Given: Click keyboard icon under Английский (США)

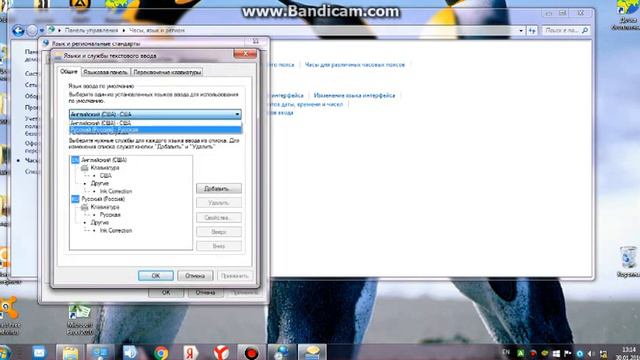Looking at the screenshot, I should [84, 168].
